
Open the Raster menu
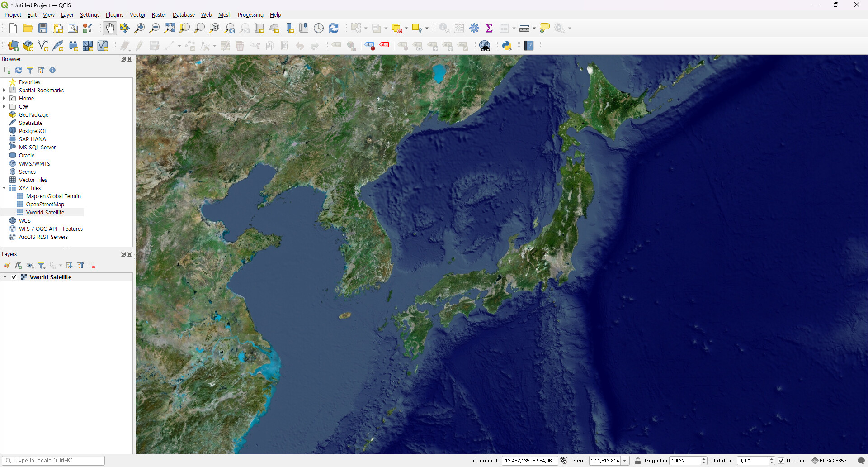tap(159, 15)
